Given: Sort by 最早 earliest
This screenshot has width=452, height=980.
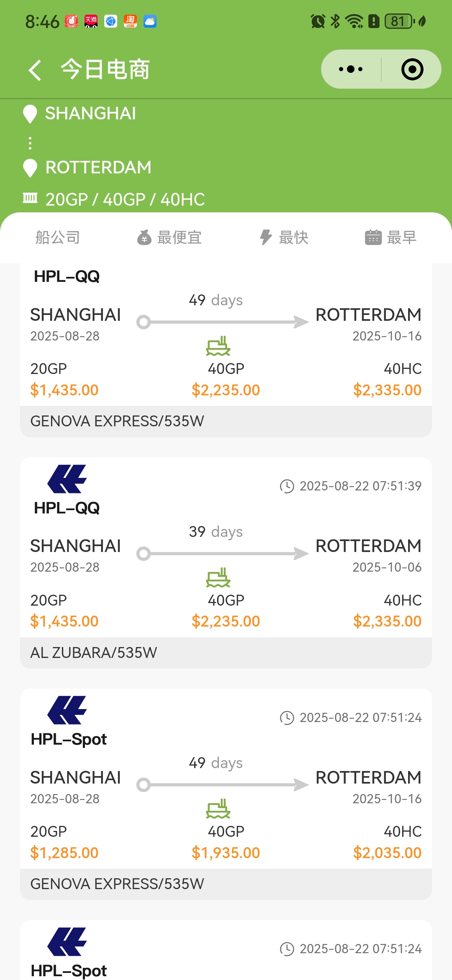Looking at the screenshot, I should 391,237.
